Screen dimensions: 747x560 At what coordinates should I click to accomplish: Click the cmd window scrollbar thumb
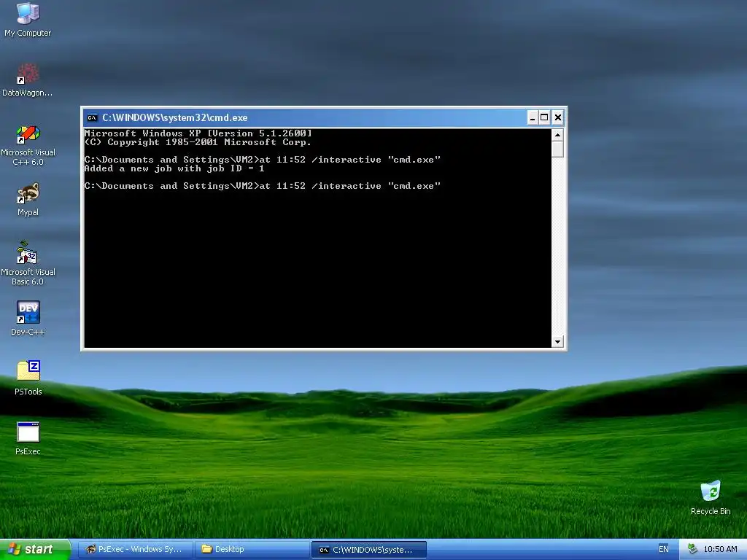(557, 149)
